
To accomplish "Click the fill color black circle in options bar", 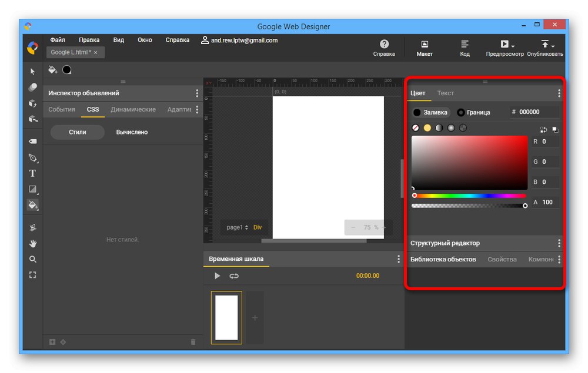I will pos(67,70).
